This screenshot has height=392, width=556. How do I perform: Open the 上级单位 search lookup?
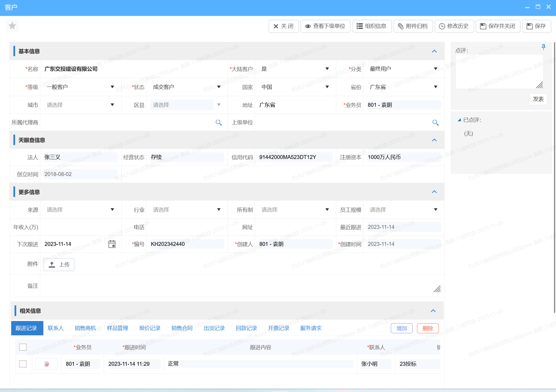[x=435, y=123]
